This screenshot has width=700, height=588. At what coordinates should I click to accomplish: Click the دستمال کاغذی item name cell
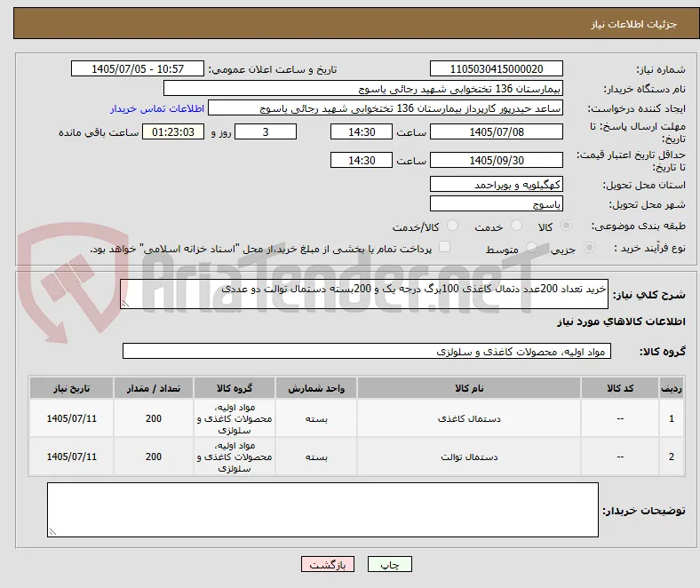[x=469, y=418]
